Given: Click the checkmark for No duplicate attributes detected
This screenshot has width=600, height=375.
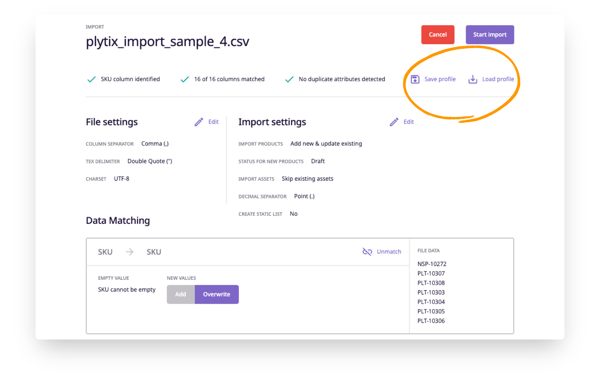Looking at the screenshot, I should [x=289, y=79].
